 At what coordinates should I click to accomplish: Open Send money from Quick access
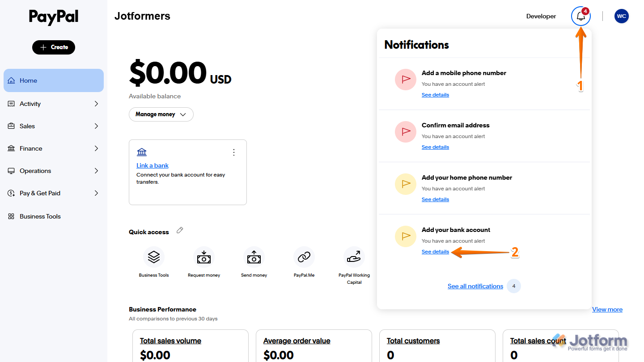[254, 257]
